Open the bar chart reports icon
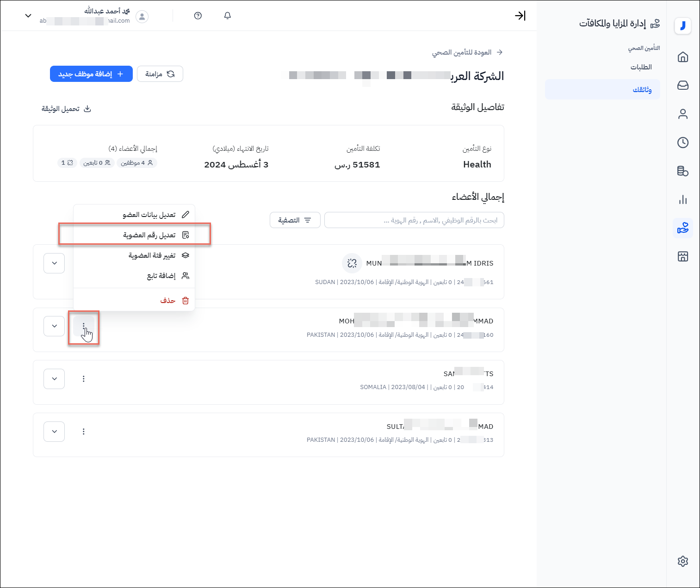 (x=682, y=199)
